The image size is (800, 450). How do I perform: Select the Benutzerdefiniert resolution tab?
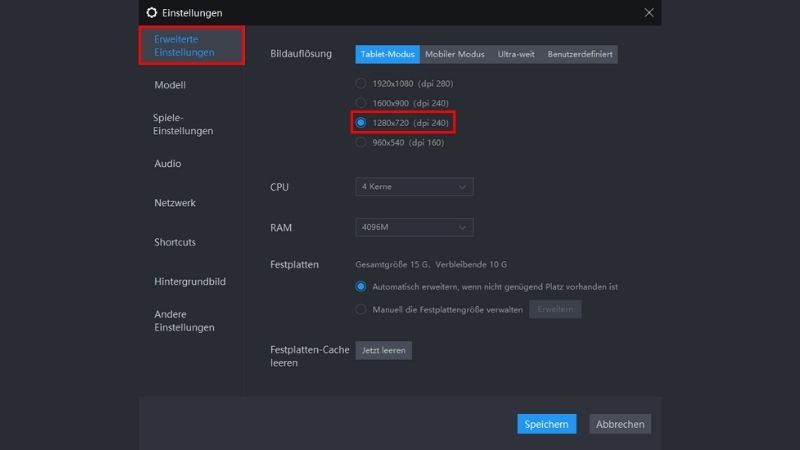click(x=580, y=54)
